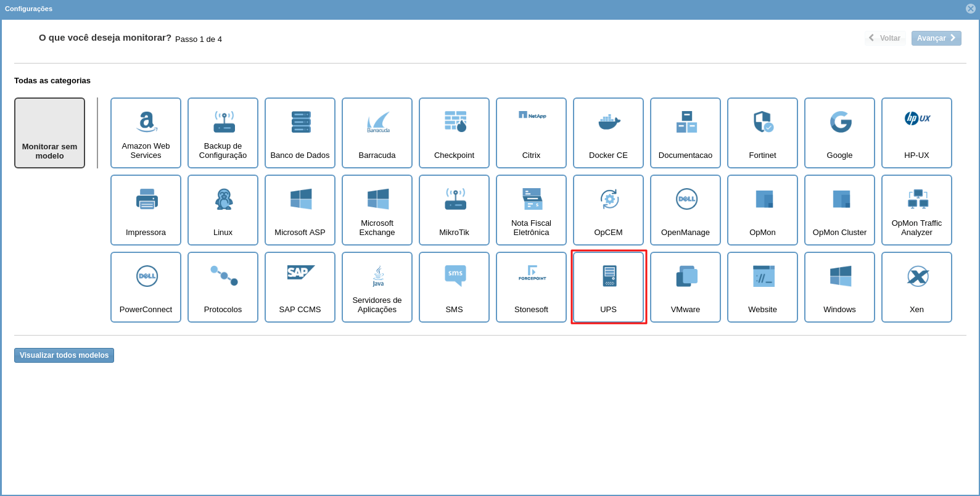Screen dimensions: 980x496
Task: Click the Banco de Dados label
Action: click(x=300, y=155)
